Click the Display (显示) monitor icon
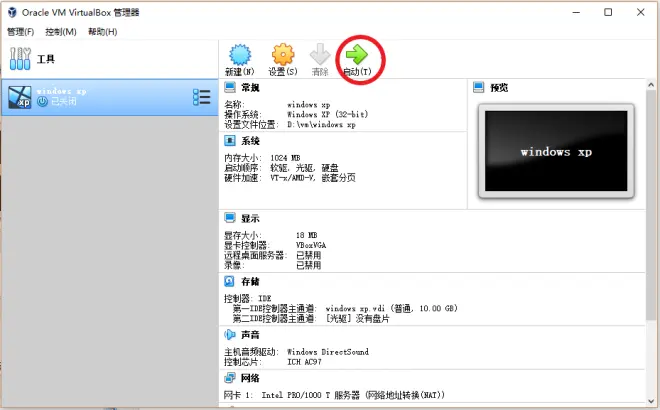The image size is (660, 410). 230,218
